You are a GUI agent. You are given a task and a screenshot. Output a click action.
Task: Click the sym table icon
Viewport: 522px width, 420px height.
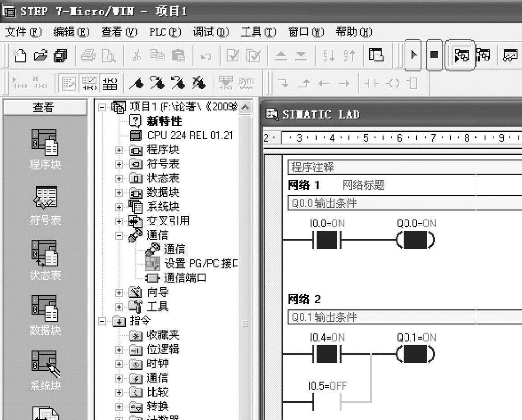pos(246,83)
